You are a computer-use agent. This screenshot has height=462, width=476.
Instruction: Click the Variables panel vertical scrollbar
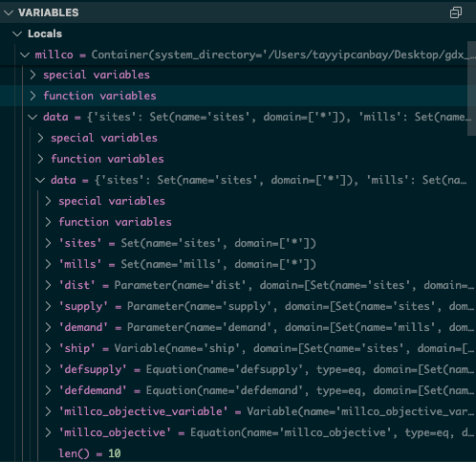(471, 89)
